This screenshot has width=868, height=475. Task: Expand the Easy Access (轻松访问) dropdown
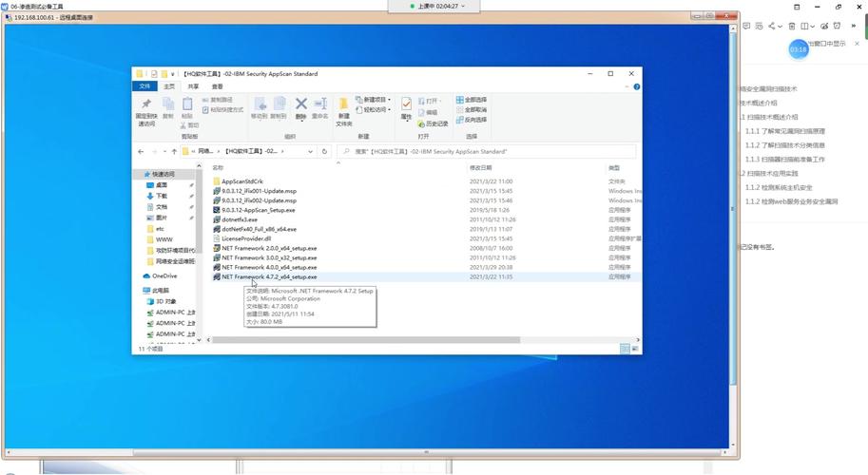pyautogui.click(x=375, y=110)
